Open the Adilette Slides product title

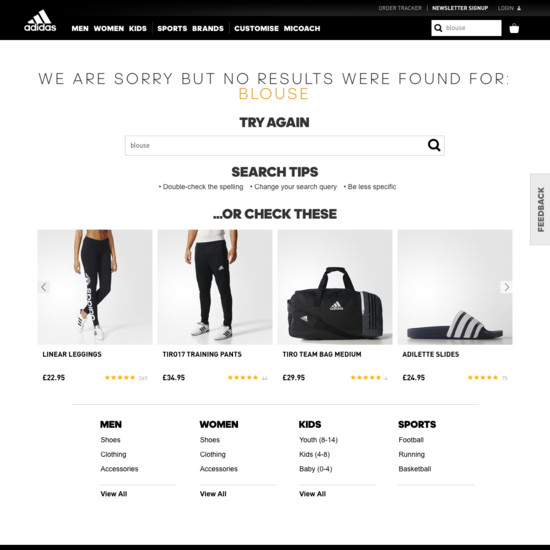[430, 354]
